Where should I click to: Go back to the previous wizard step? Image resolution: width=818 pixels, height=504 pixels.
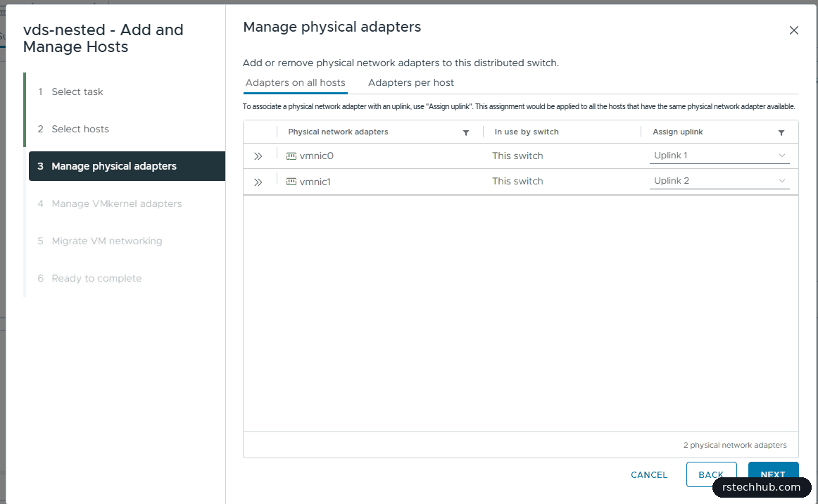coord(711,474)
